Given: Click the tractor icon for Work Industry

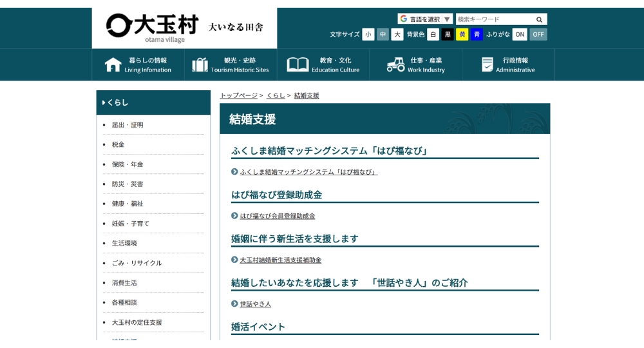Looking at the screenshot, I should pyautogui.click(x=395, y=64).
